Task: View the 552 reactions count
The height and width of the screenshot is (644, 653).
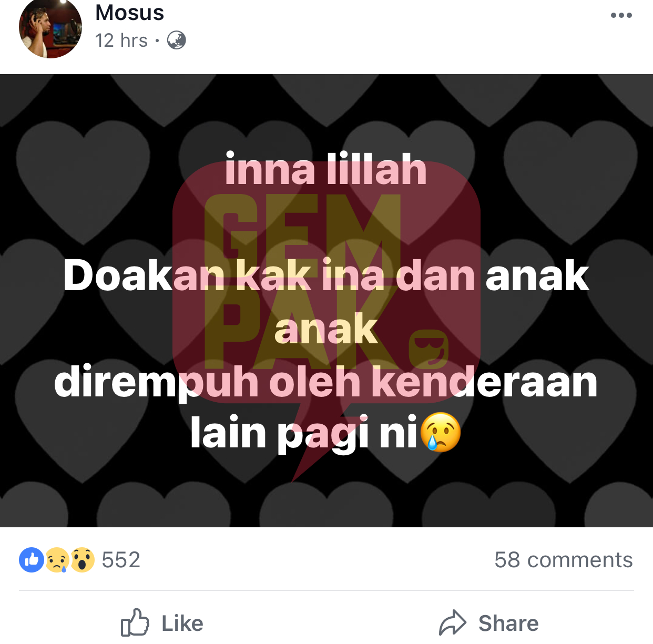Action: (121, 560)
